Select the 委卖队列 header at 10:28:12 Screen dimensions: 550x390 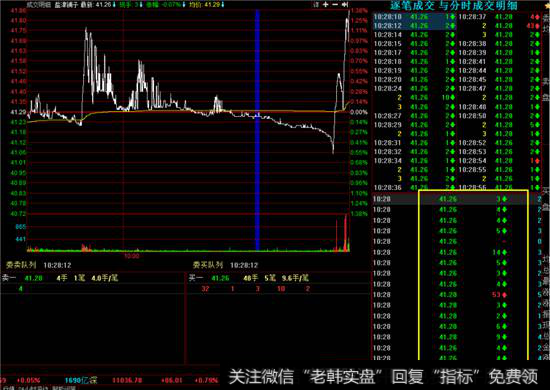pos(39,265)
